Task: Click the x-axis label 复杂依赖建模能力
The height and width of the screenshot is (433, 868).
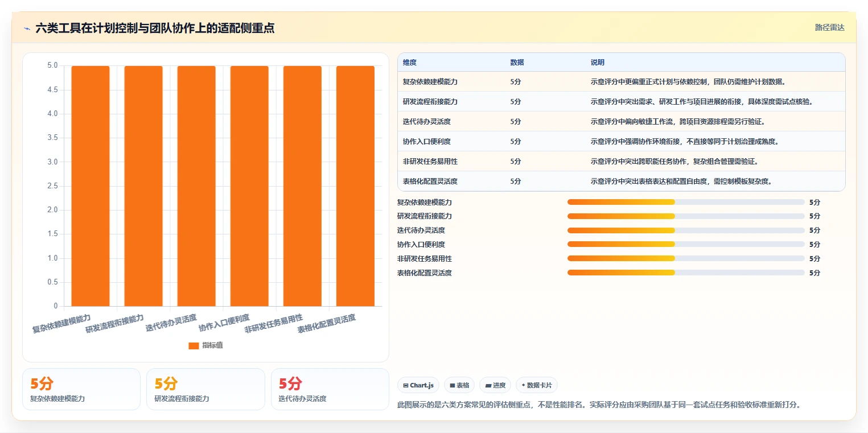Action: [61, 323]
